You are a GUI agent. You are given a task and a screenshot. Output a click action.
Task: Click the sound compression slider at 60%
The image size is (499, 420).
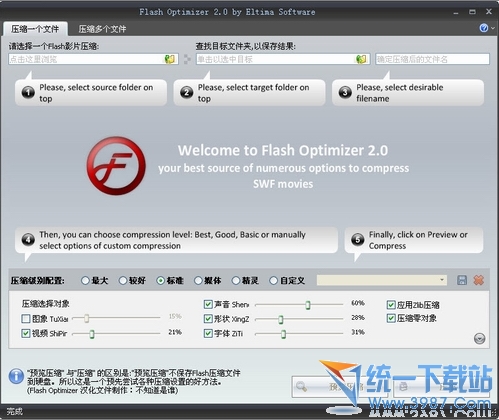(x=308, y=305)
